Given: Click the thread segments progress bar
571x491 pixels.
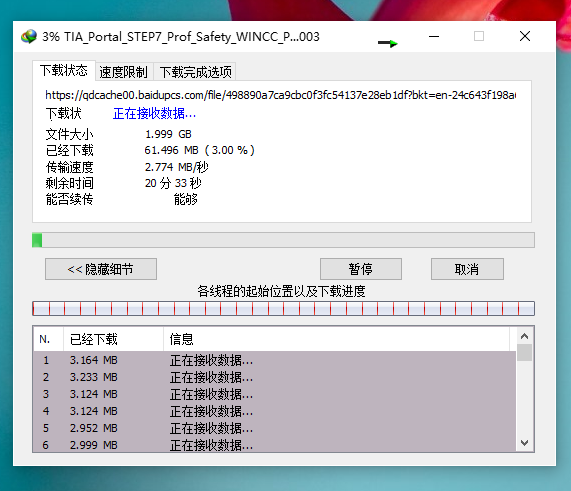Looking at the screenshot, I should click(x=283, y=309).
